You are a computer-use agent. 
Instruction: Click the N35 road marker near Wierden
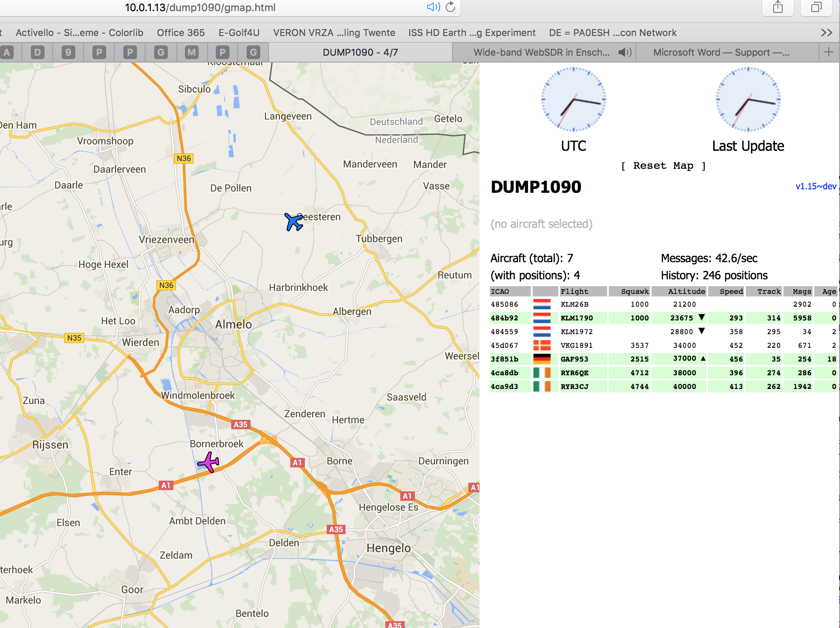pyautogui.click(x=74, y=338)
